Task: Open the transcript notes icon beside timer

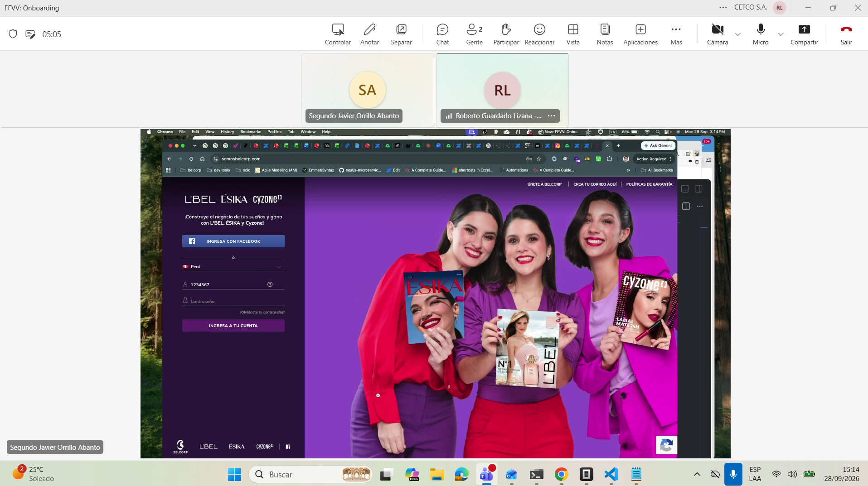Action: tap(30, 34)
